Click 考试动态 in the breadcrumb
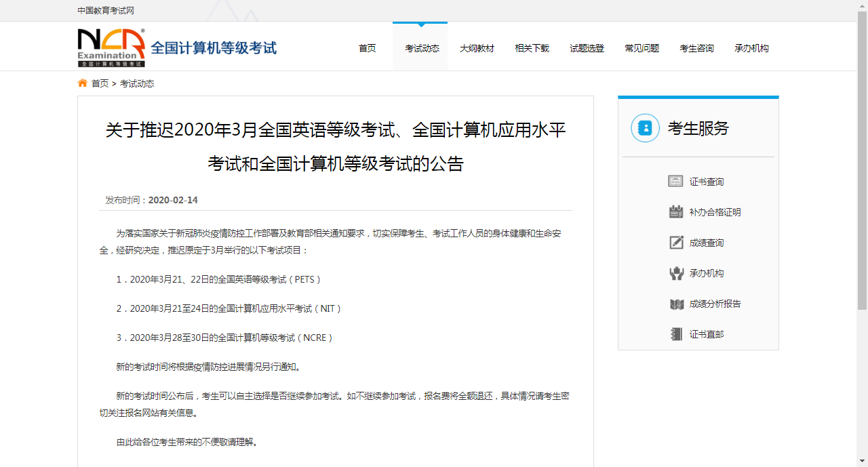868x467 pixels. tap(137, 83)
